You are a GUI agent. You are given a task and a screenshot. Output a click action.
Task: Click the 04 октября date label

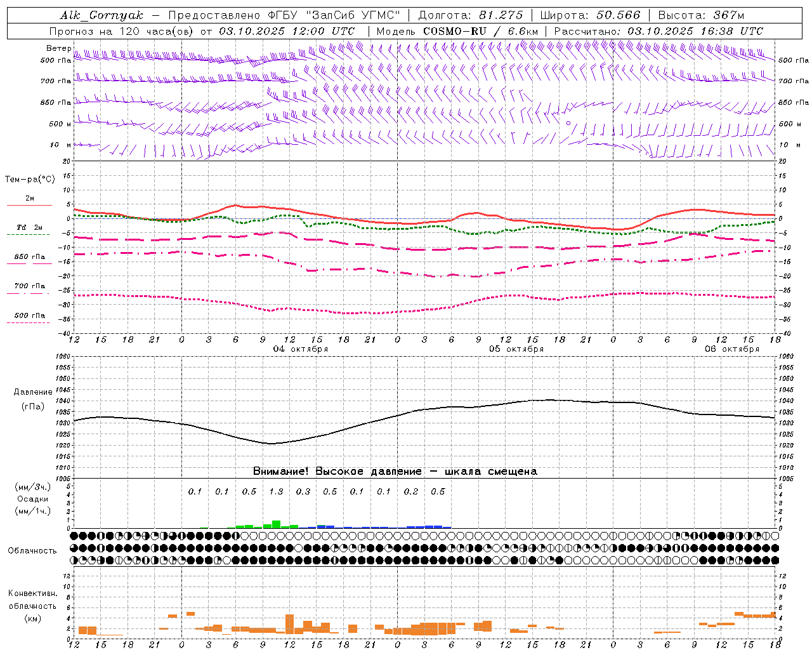tap(301, 349)
